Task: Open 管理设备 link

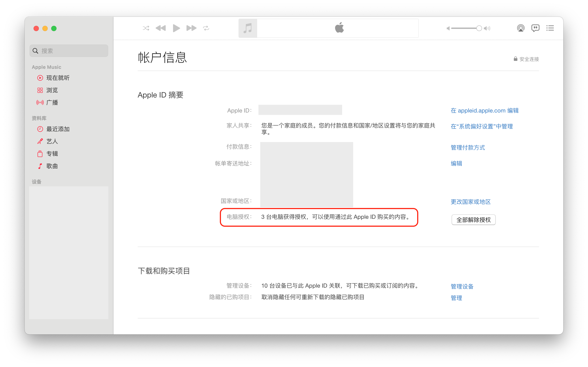Action: 462,286
